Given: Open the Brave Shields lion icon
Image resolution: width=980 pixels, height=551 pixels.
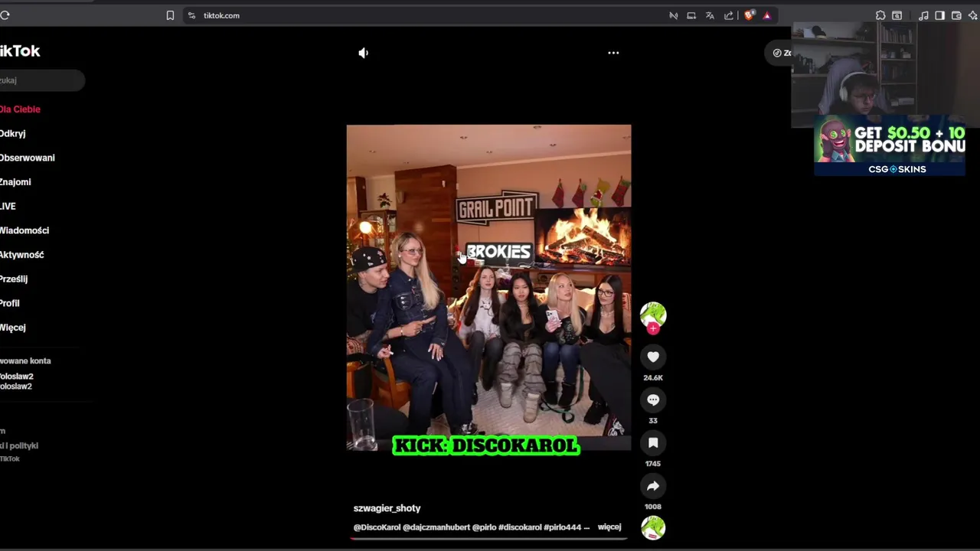Looking at the screenshot, I should [x=749, y=15].
